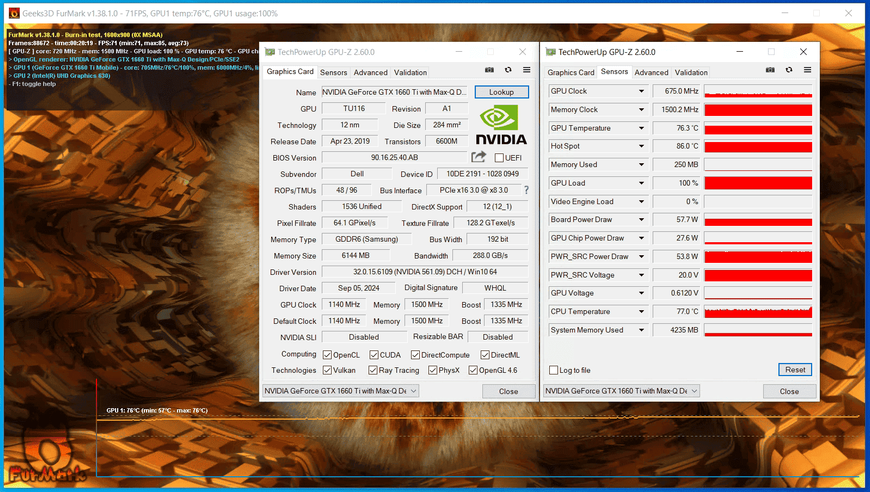The width and height of the screenshot is (870, 492).
Task: Open the hamburger menu in Sensors GPU-Z window
Action: point(807,70)
